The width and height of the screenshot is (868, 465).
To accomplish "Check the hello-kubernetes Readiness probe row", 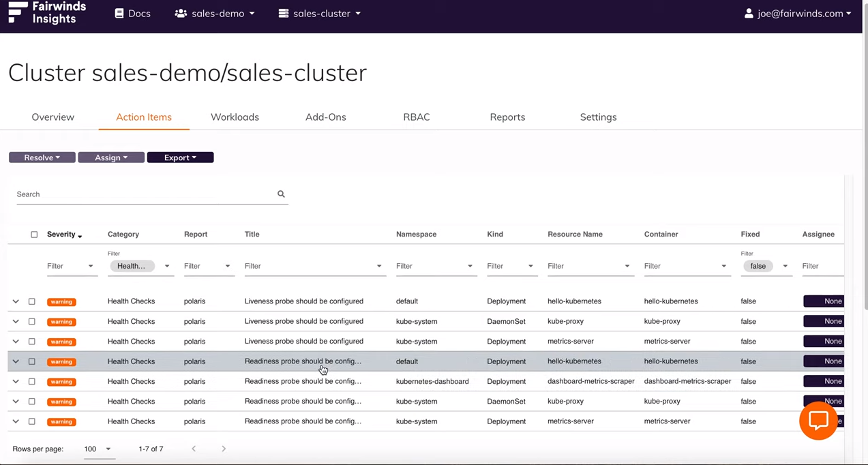I will click(32, 361).
